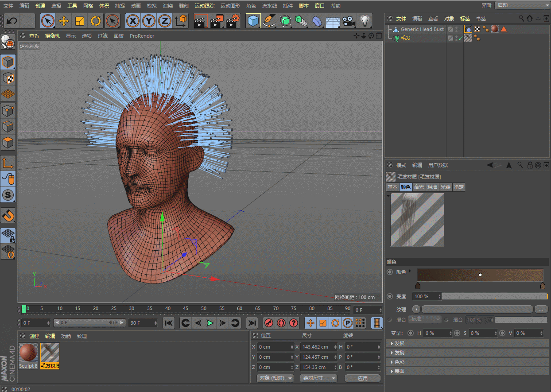Switch to Edges mode in the left sidebar
Viewport: 551px width, 392px height.
tap(8, 127)
